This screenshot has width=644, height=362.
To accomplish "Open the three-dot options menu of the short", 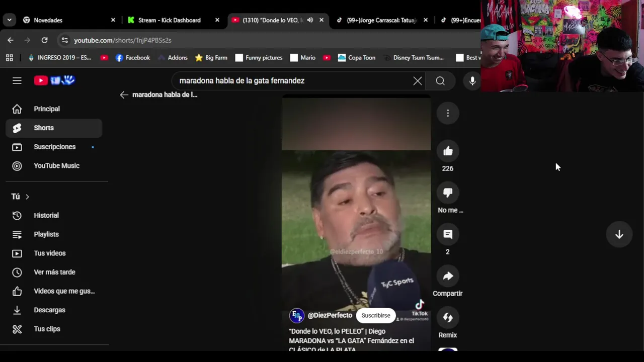I will [448, 113].
